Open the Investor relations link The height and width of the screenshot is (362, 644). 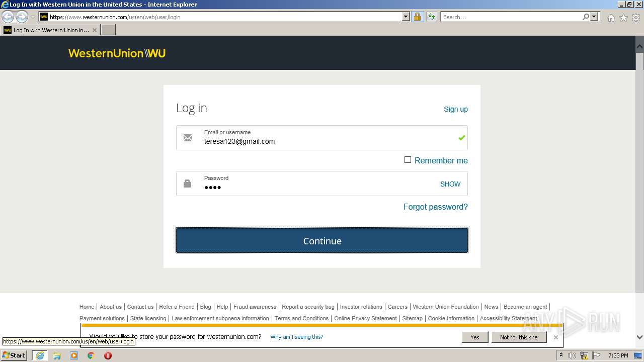click(361, 307)
